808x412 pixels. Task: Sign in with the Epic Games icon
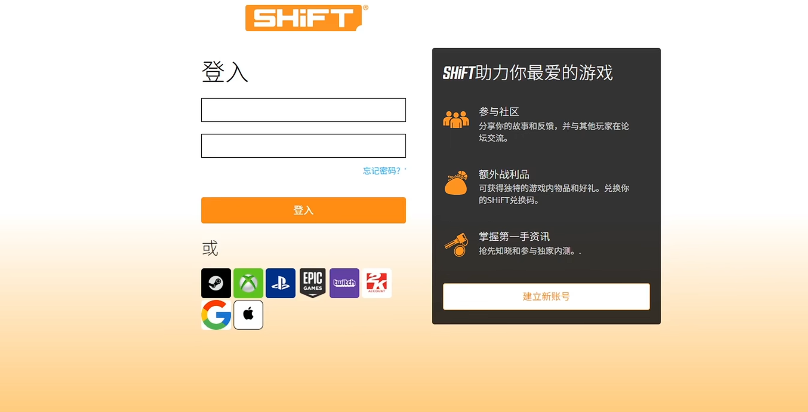click(313, 283)
